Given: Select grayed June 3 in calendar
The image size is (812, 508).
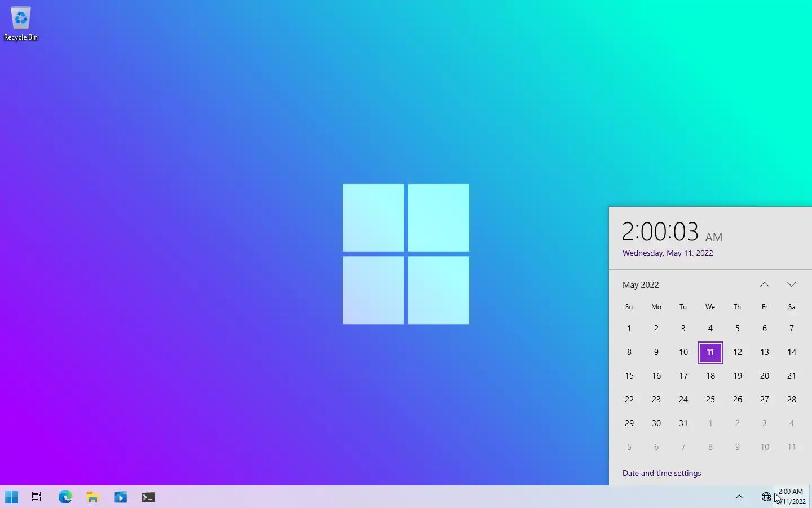Looking at the screenshot, I should click(x=765, y=423).
